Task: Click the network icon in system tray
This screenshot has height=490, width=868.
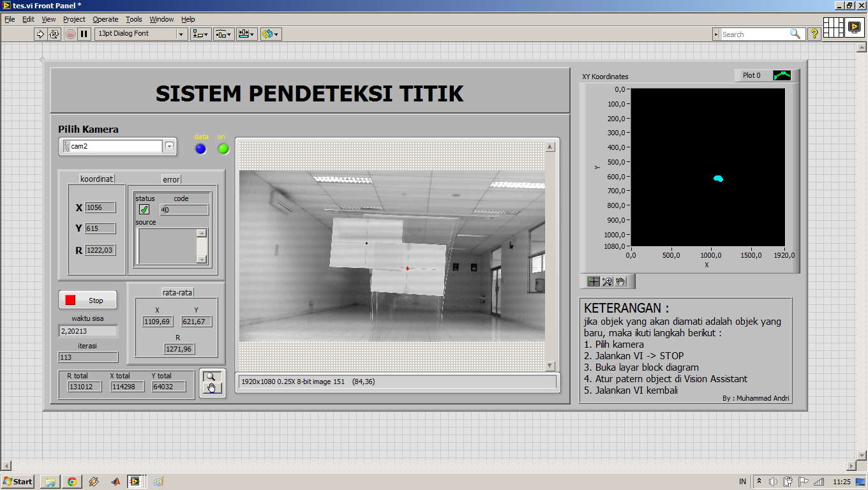Action: [x=819, y=482]
